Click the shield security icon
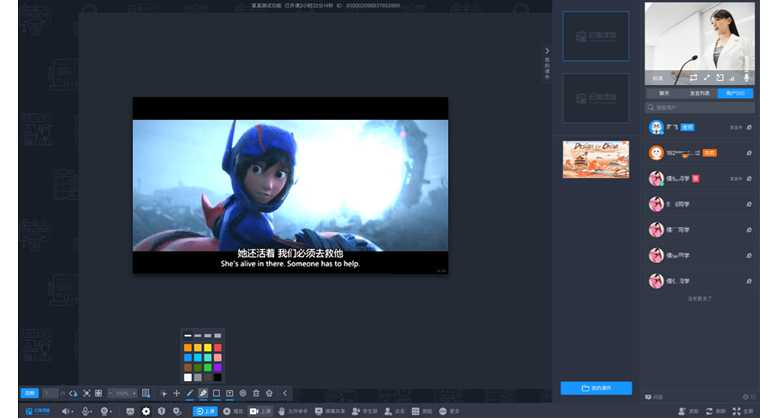Screen dimensions: 777x419 pyautogui.click(x=162, y=411)
